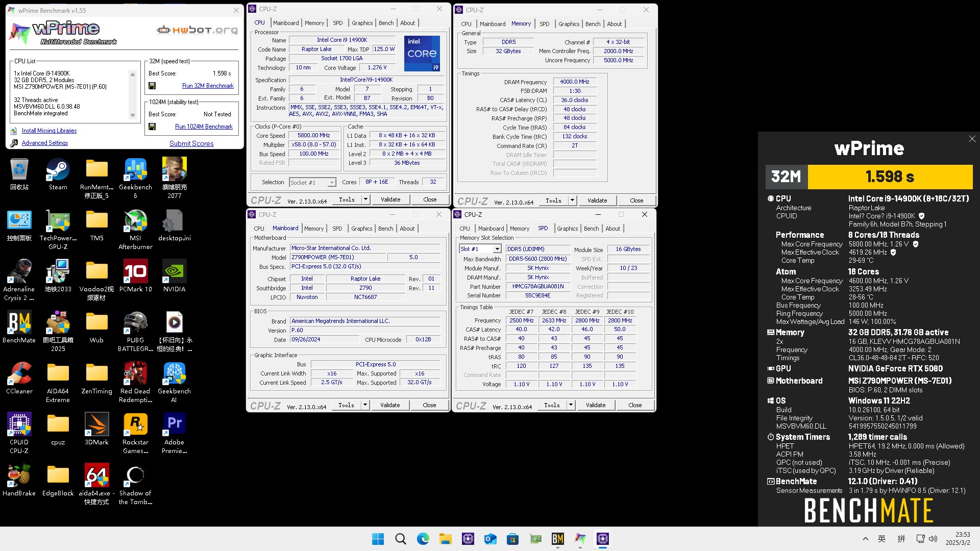The height and width of the screenshot is (551, 980).
Task: Click Tools button in CPU tab window
Action: point(347,199)
